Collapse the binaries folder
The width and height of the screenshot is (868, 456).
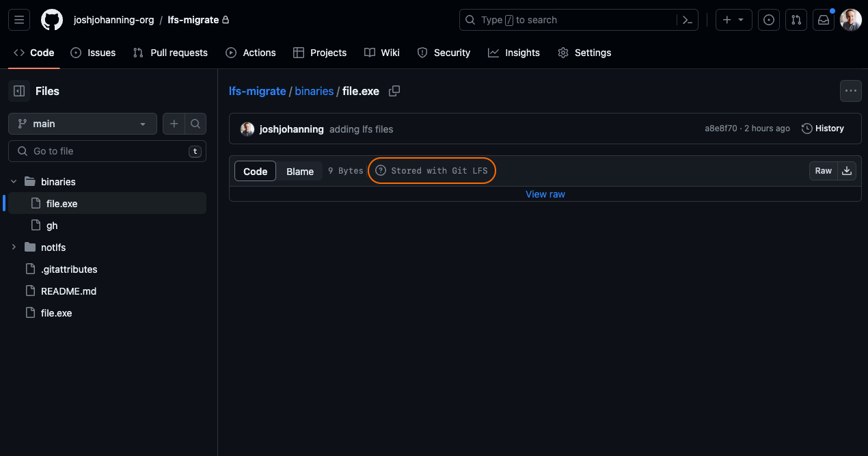coord(14,182)
